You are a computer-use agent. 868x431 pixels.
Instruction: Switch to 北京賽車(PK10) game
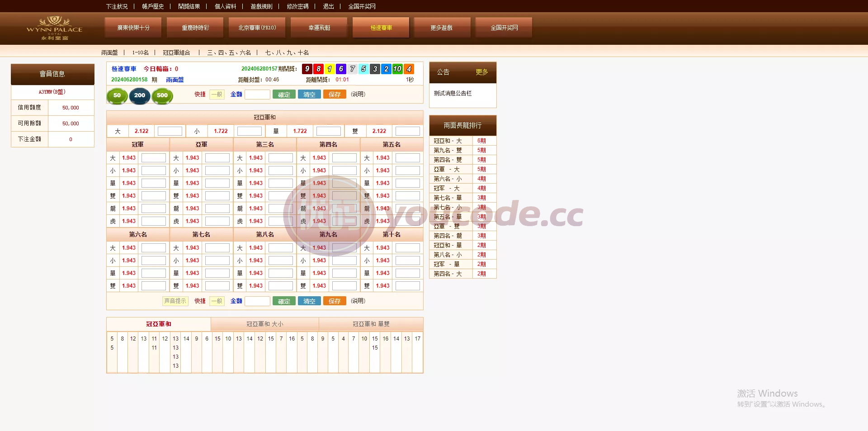tap(257, 28)
